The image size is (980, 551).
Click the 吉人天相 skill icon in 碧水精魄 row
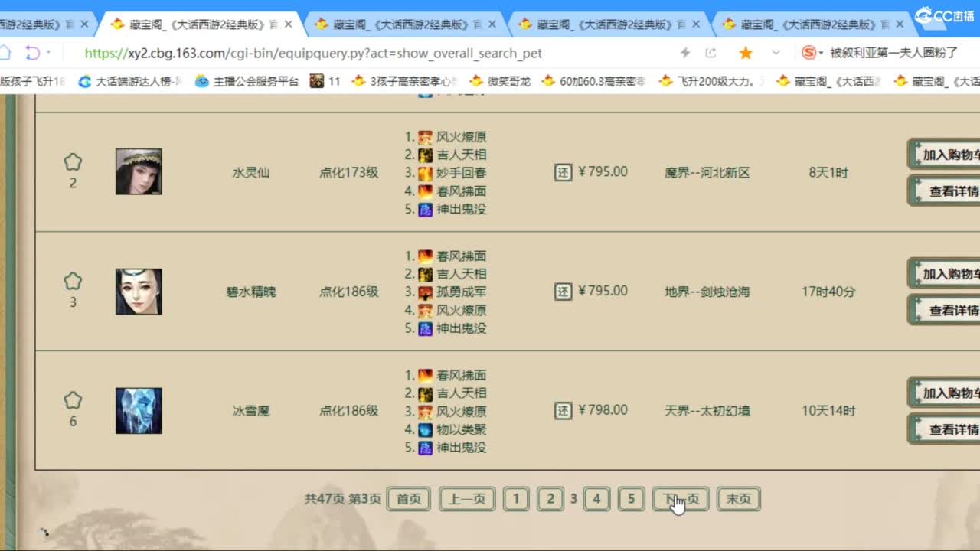pyautogui.click(x=425, y=274)
